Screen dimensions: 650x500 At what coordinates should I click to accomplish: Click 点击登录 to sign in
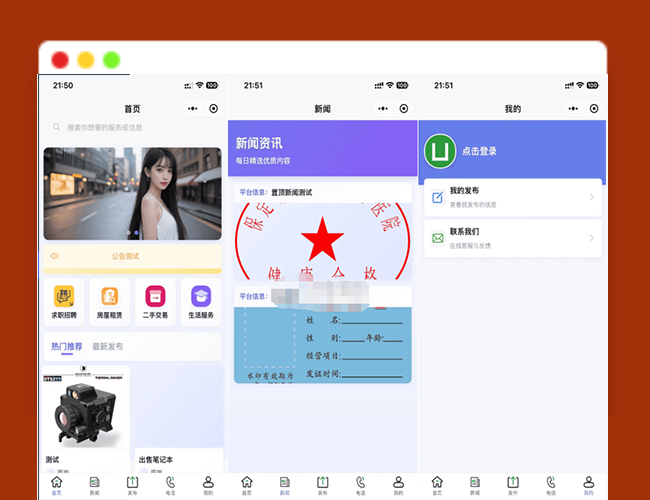click(x=480, y=151)
